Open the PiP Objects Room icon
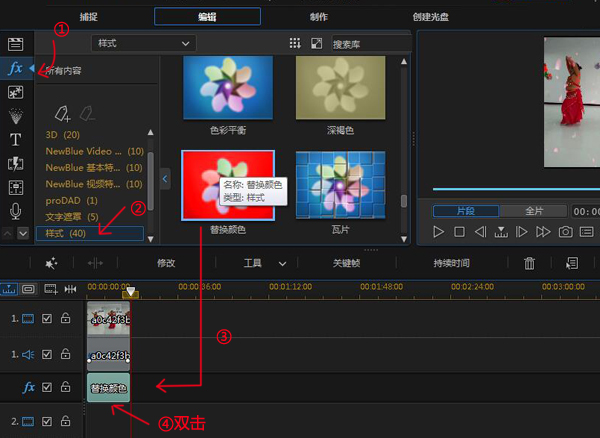 (x=15, y=92)
